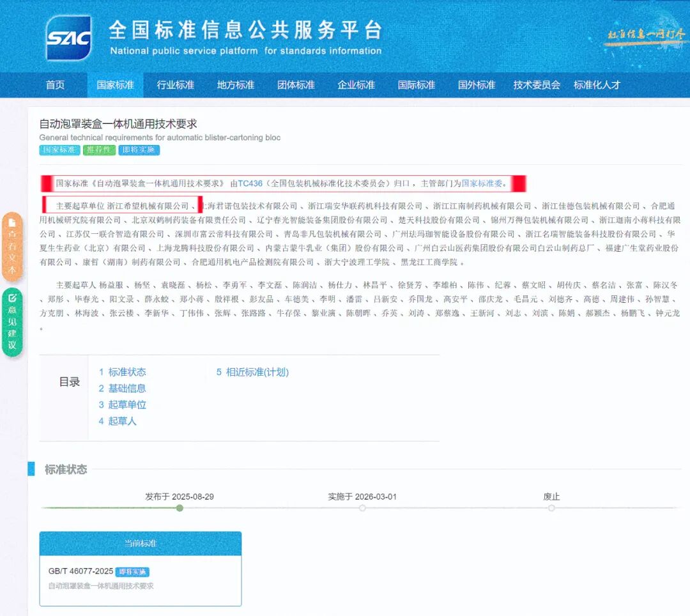The image size is (690, 616).
Task: Click the 即将实施 badge beside GB/T 46077-2025
Action: (132, 572)
